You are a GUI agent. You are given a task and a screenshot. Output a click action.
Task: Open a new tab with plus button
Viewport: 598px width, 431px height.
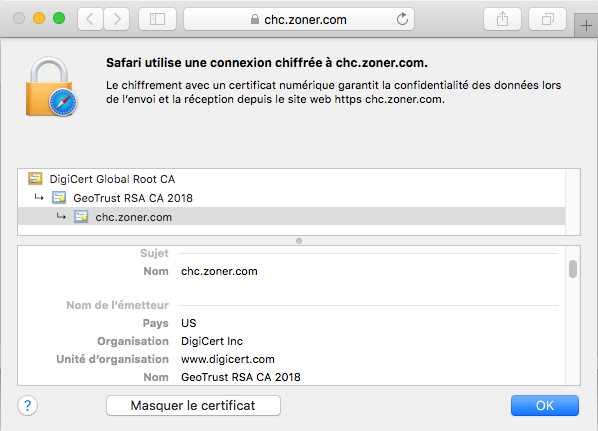586,26
